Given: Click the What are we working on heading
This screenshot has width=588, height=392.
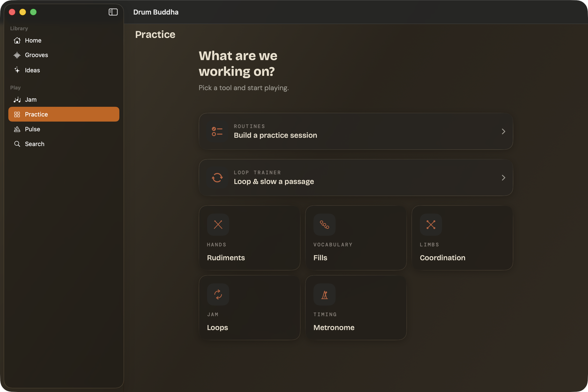Looking at the screenshot, I should tap(238, 64).
